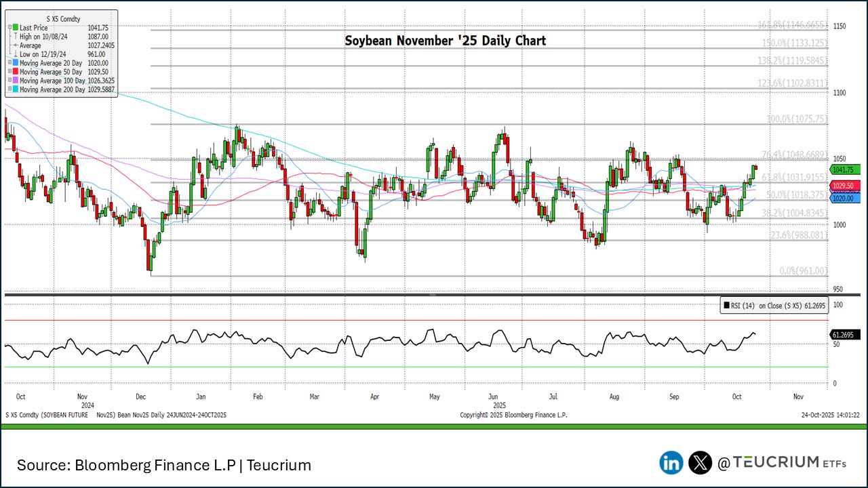Click the Mar label on the time axis

pyautogui.click(x=315, y=396)
